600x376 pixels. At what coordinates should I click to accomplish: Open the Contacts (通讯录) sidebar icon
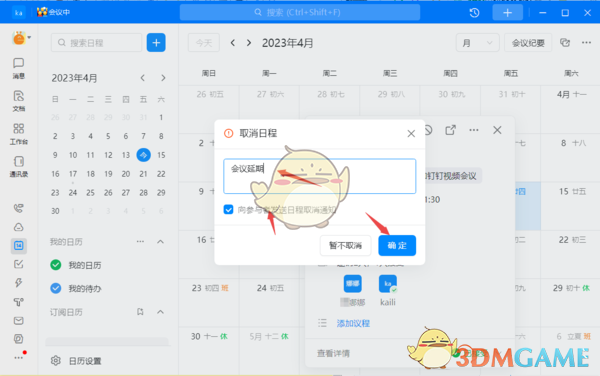coord(18,166)
